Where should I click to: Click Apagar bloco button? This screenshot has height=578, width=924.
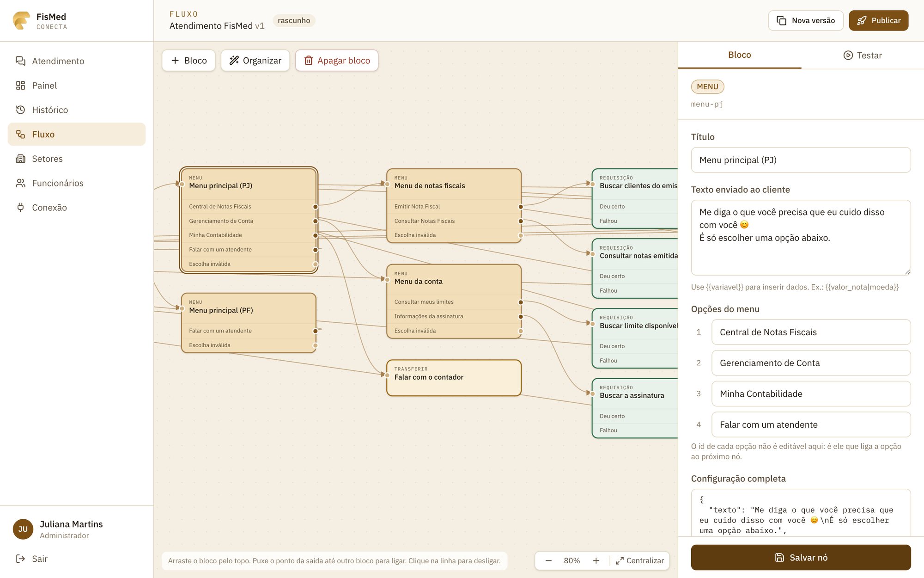[337, 61]
